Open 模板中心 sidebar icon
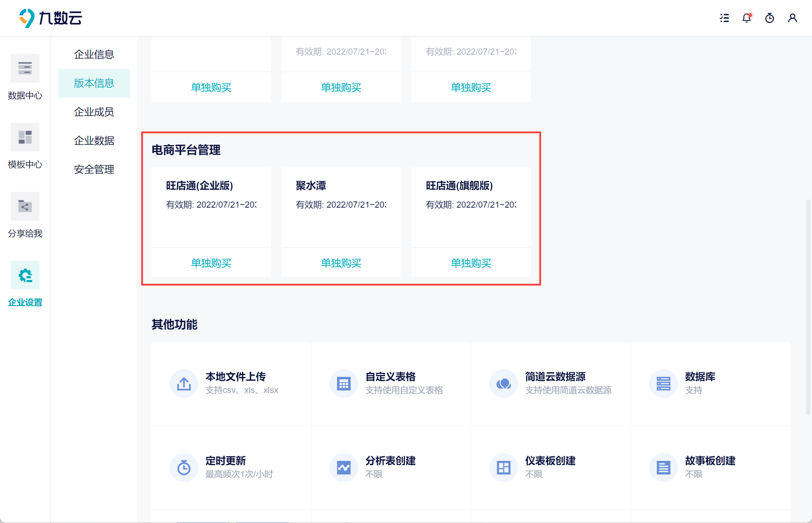Screen dimensions: 812x523 pos(25,138)
